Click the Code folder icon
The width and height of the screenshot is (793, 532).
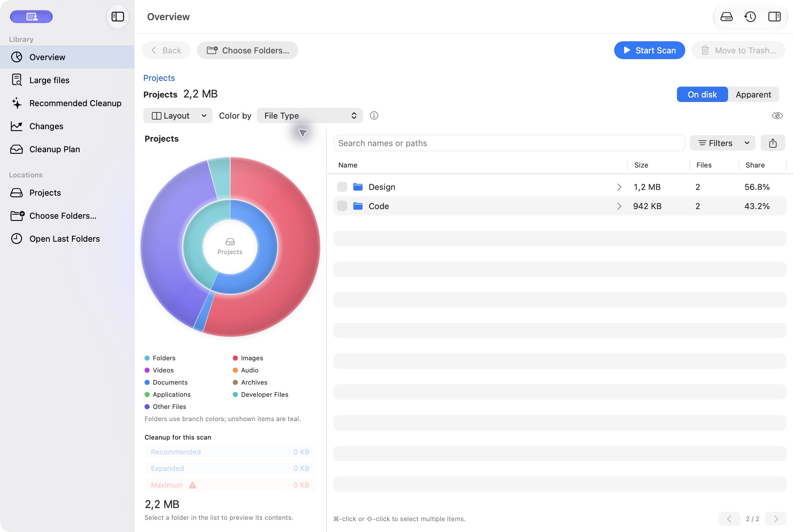[x=357, y=206]
